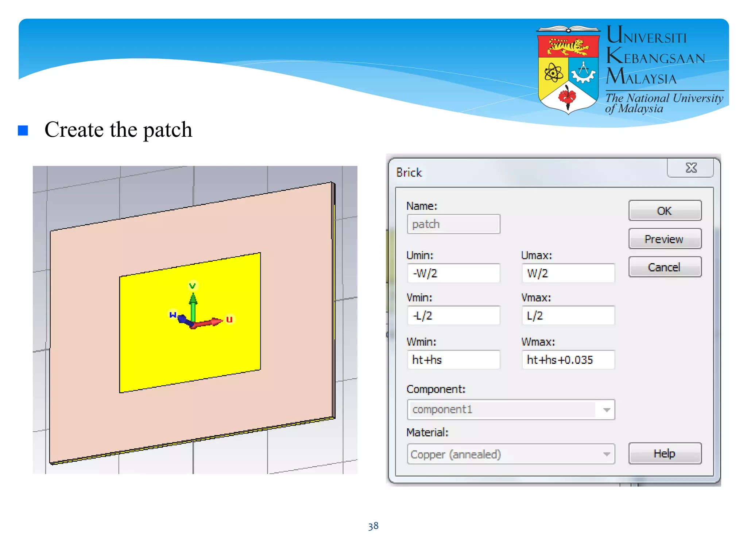The width and height of the screenshot is (747, 560).
Task: Click the red U axis arrow
Action: coord(211,322)
